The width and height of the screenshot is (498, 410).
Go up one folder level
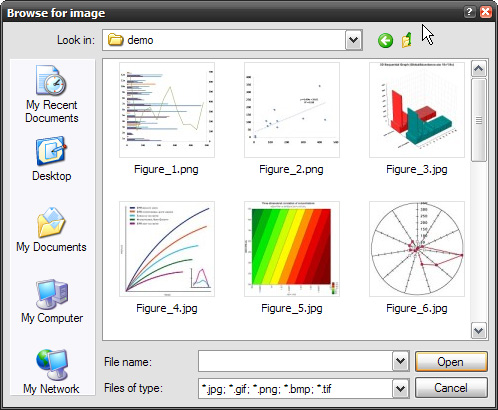[407, 41]
